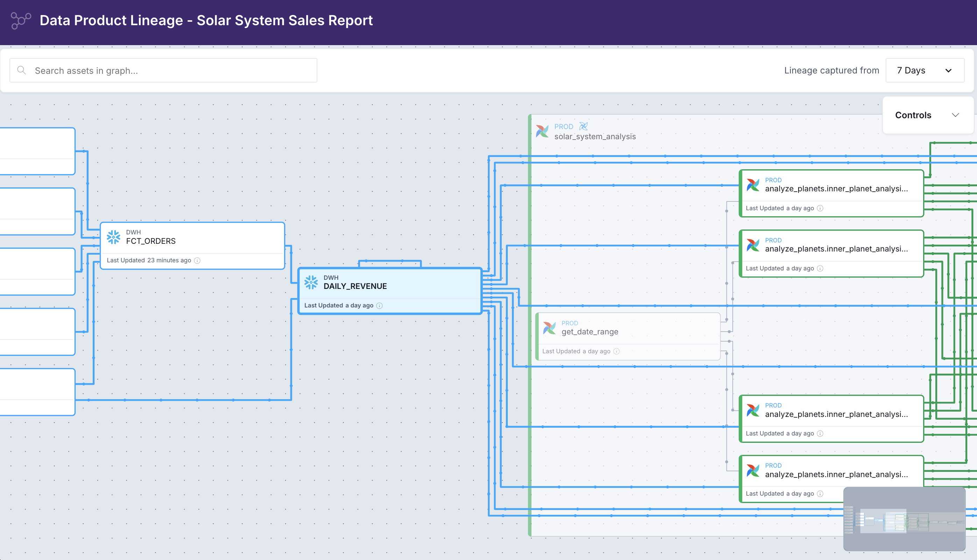Click the dropdown arrow beside 7 Days
This screenshot has width=977, height=560.
coord(948,71)
